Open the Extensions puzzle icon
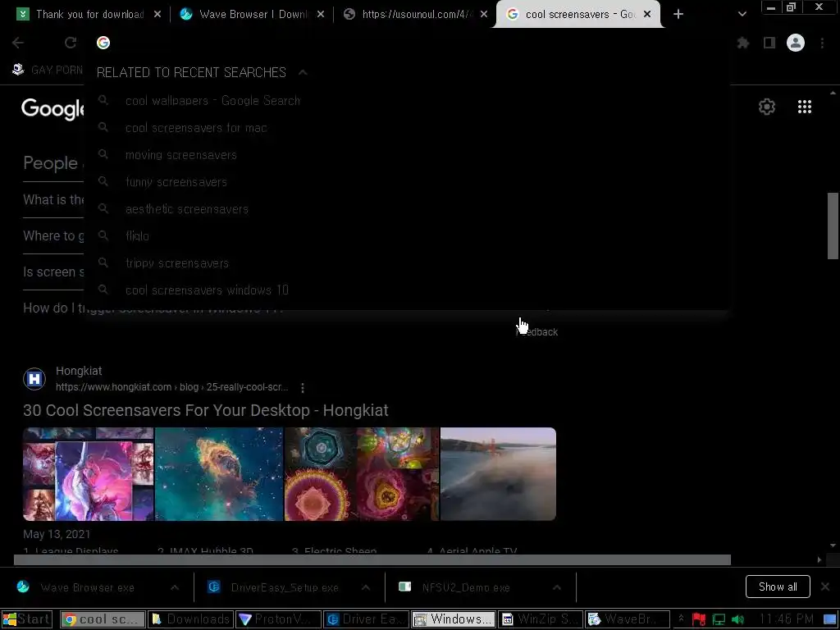This screenshot has height=630, width=840. point(743,43)
